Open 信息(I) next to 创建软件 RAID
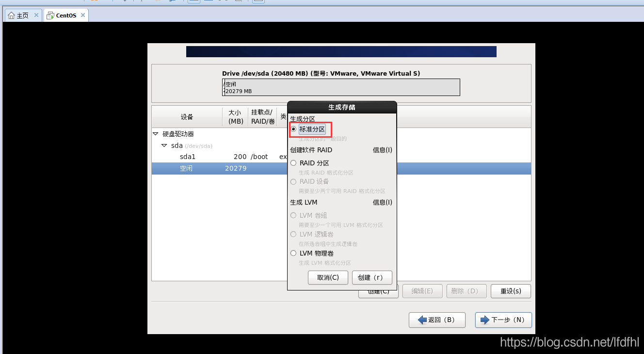Viewport: 644px width, 354px height. (382, 150)
